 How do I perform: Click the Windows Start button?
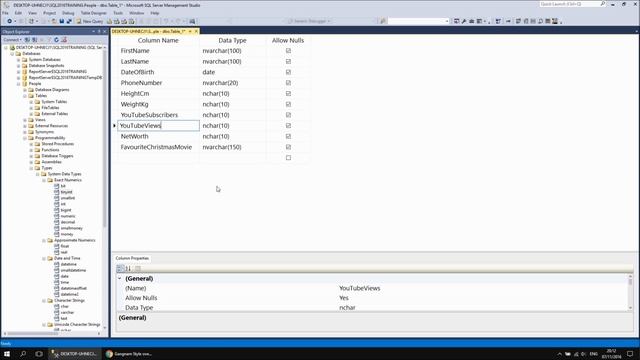7,354
